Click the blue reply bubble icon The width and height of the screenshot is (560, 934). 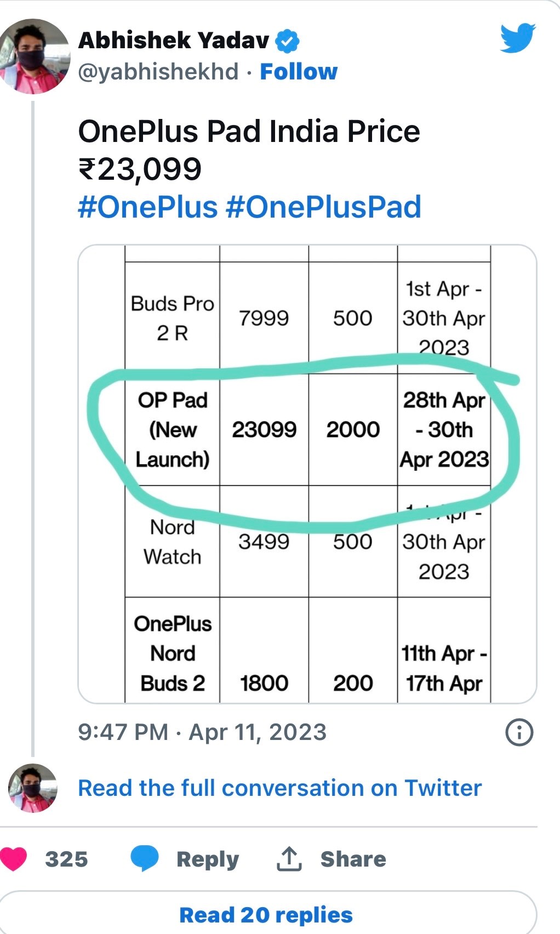point(144,858)
